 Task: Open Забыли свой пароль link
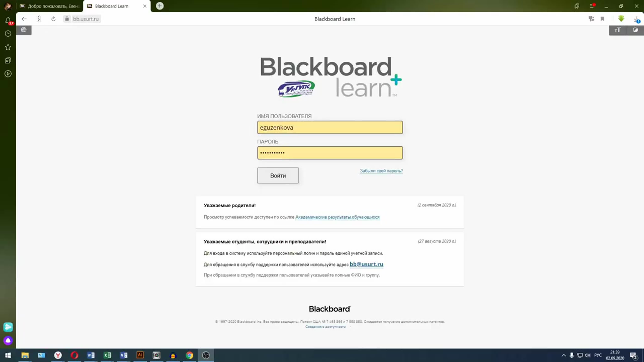tap(381, 171)
